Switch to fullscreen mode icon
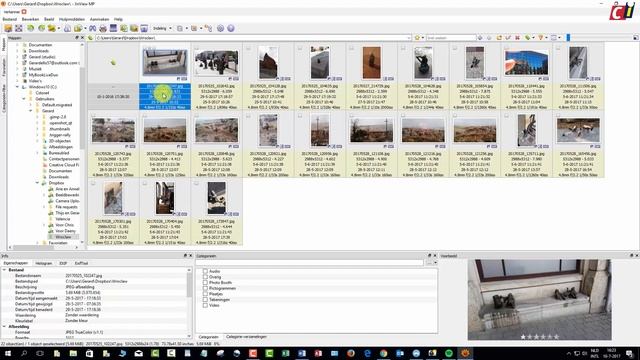The width and height of the screenshot is (640, 360). [x=19, y=28]
